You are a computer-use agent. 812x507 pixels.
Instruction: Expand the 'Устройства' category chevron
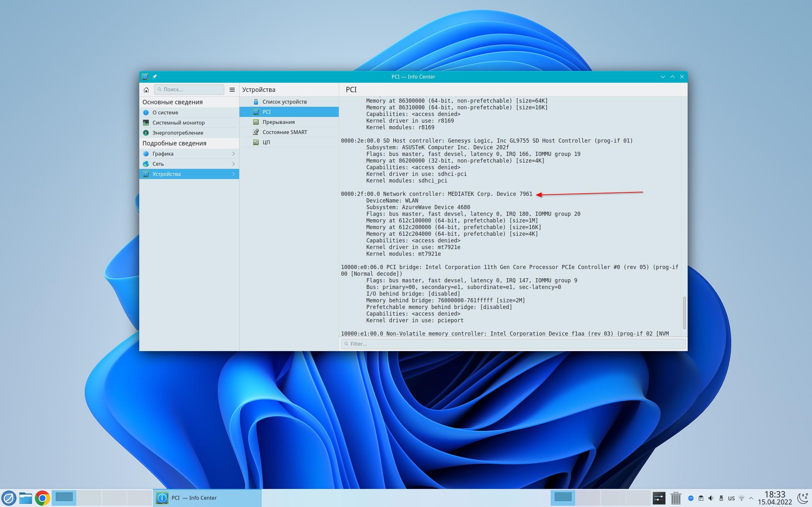coord(233,174)
